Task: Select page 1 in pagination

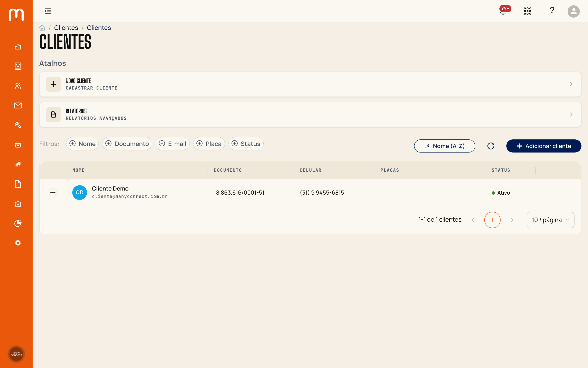Action: point(492,220)
